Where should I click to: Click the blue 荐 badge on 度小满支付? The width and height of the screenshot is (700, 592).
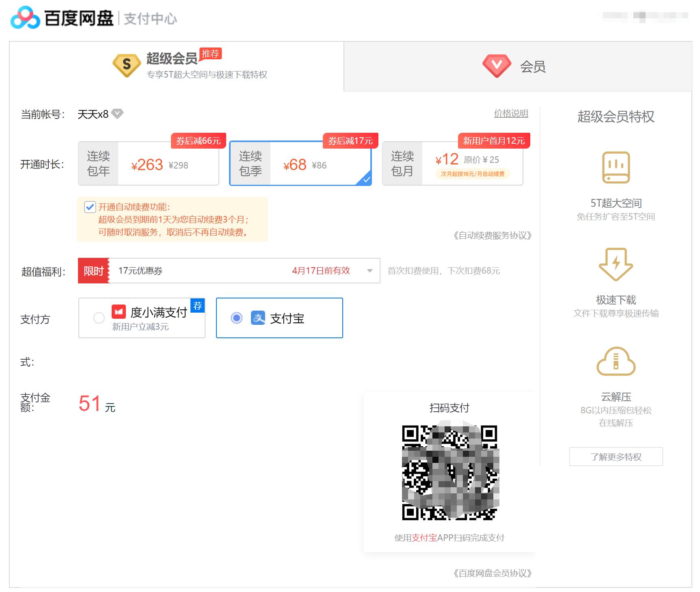click(198, 306)
